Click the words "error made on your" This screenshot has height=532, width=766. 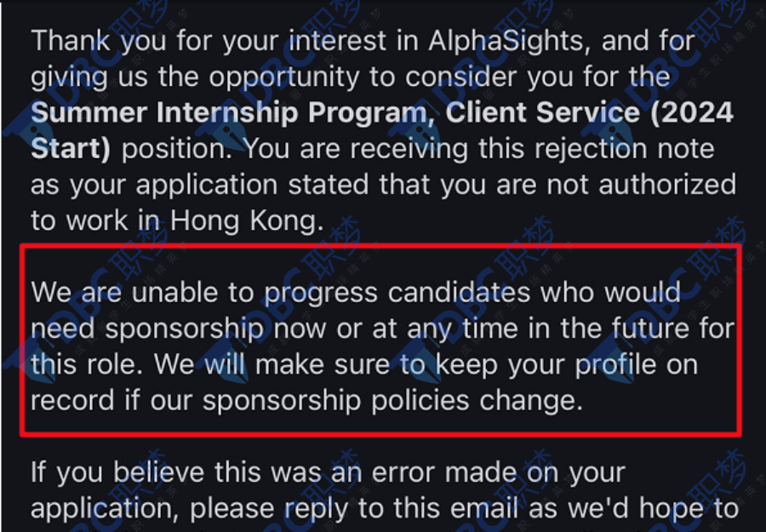[498, 473]
